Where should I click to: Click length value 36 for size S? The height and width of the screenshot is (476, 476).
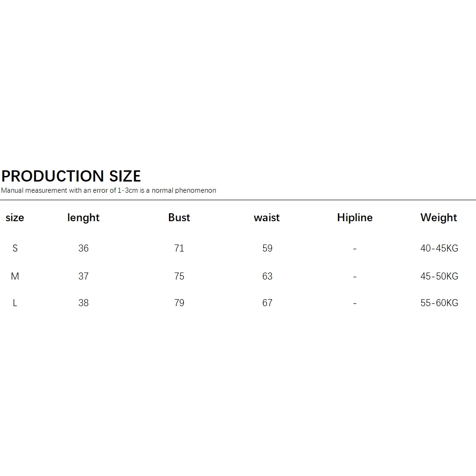coord(84,248)
